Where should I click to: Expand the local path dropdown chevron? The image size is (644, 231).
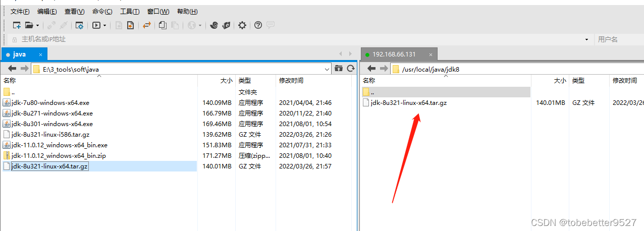(x=327, y=69)
